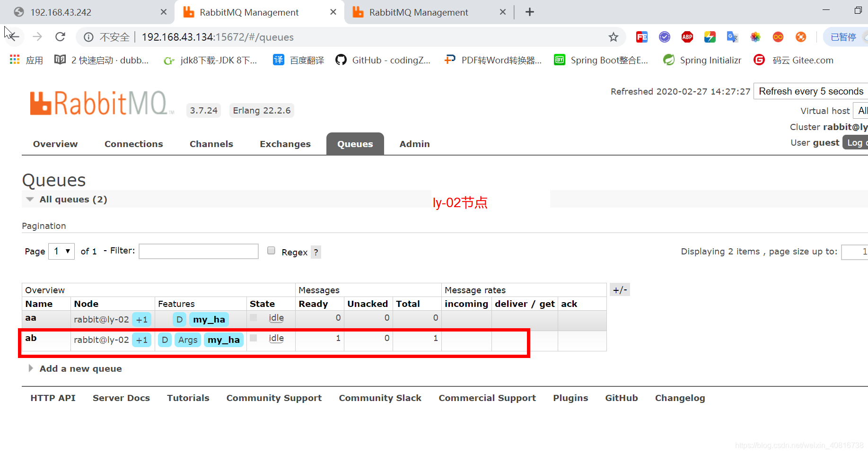Expand Add a new queue section

(76, 368)
